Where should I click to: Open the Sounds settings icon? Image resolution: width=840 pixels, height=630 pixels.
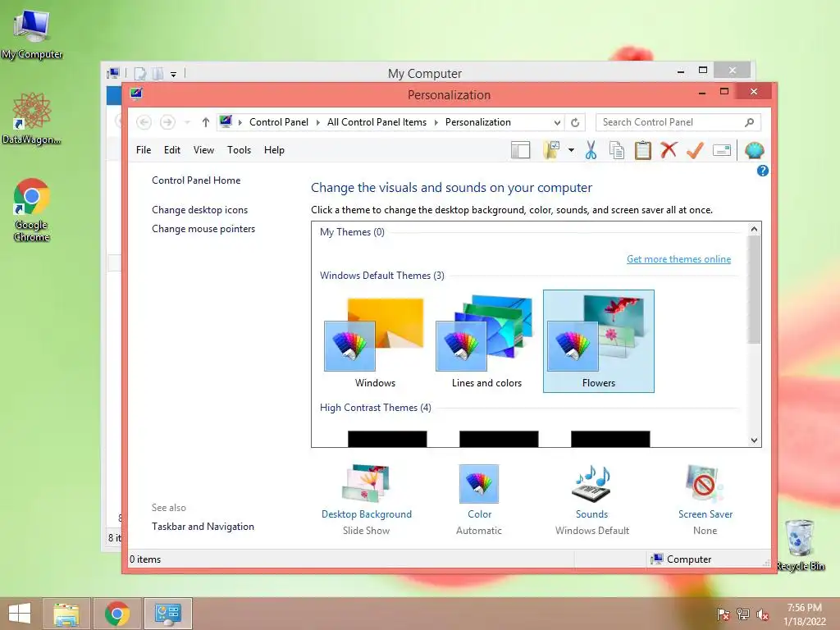(x=591, y=484)
